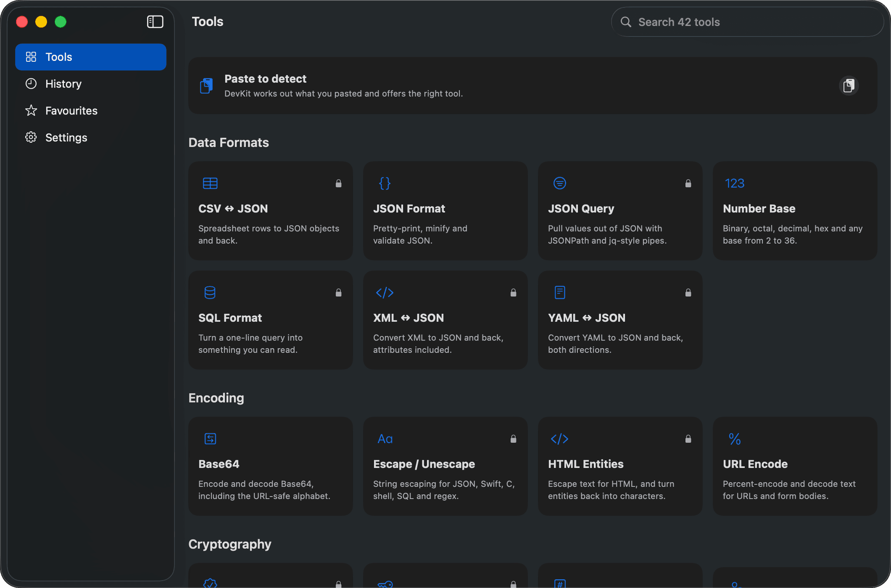
Task: Open the JSON Format tool card
Action: click(x=445, y=211)
